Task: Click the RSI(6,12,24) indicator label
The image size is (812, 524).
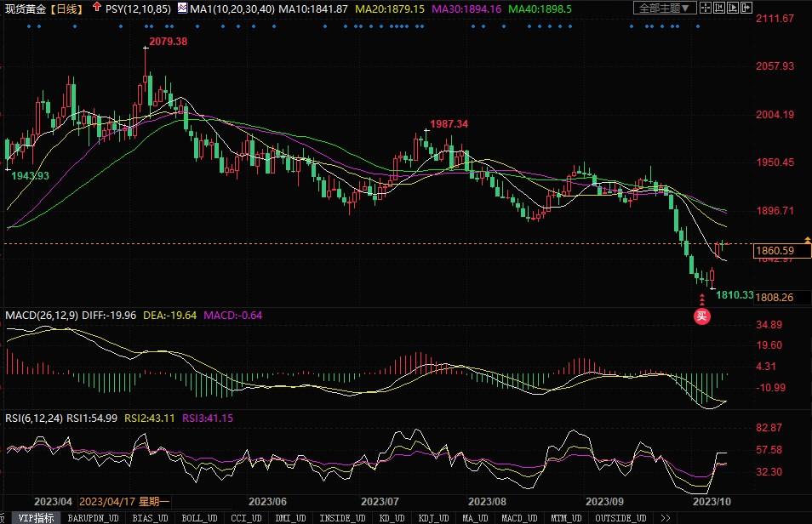Action: pos(35,418)
